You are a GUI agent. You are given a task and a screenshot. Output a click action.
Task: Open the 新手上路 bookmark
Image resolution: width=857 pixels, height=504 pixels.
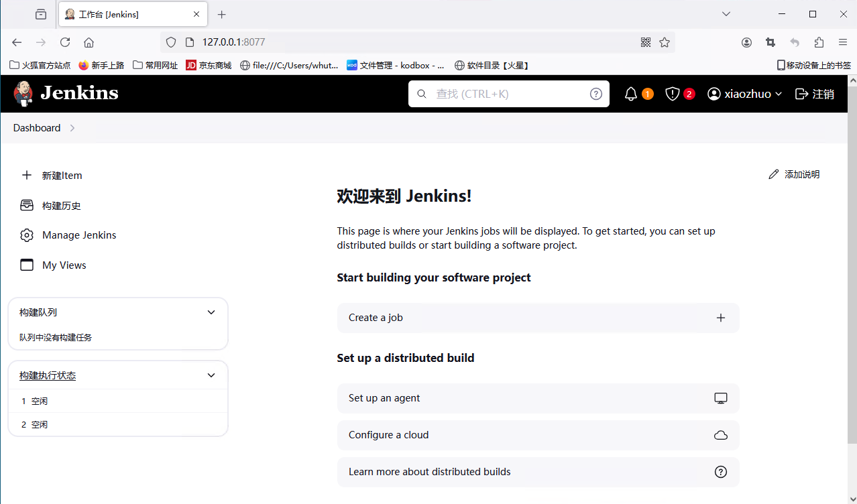tap(101, 65)
